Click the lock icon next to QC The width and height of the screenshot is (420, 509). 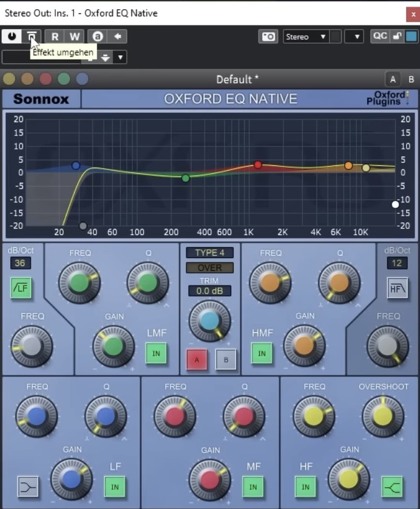[x=397, y=36]
